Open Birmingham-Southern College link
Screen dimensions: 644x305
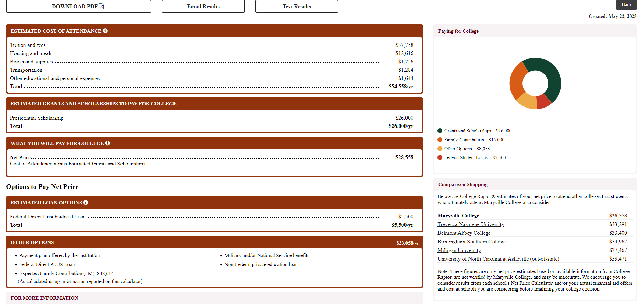[x=471, y=242]
